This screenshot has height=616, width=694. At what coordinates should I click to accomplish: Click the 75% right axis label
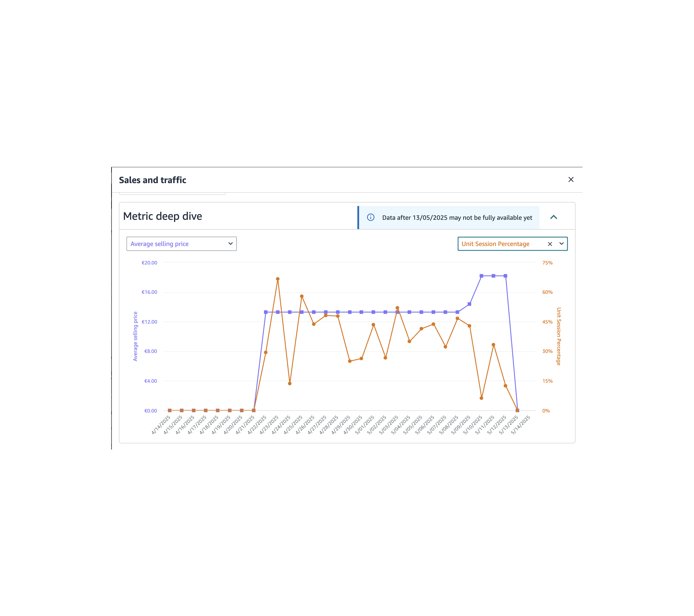(547, 263)
